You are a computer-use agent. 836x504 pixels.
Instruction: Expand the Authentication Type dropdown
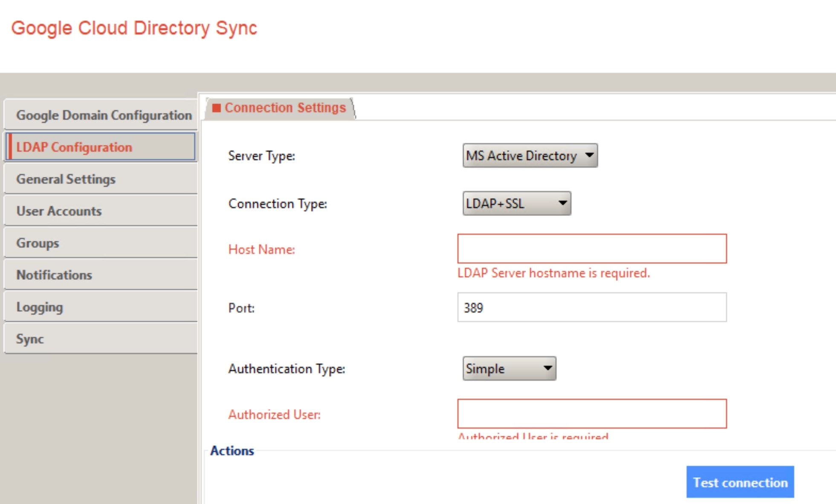509,368
